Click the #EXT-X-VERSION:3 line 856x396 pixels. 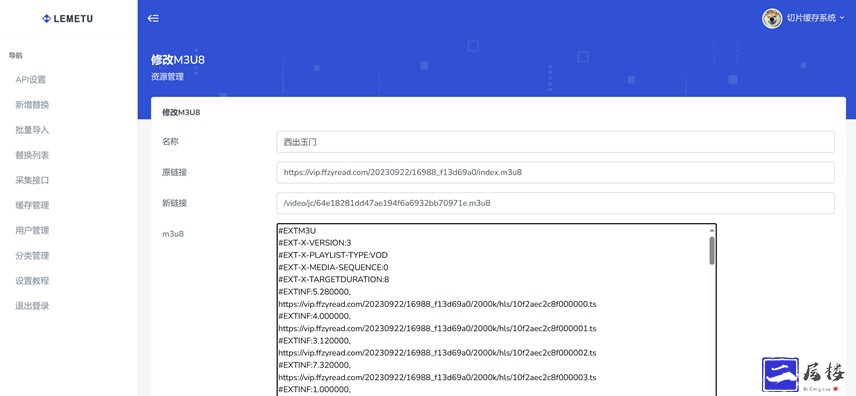314,243
